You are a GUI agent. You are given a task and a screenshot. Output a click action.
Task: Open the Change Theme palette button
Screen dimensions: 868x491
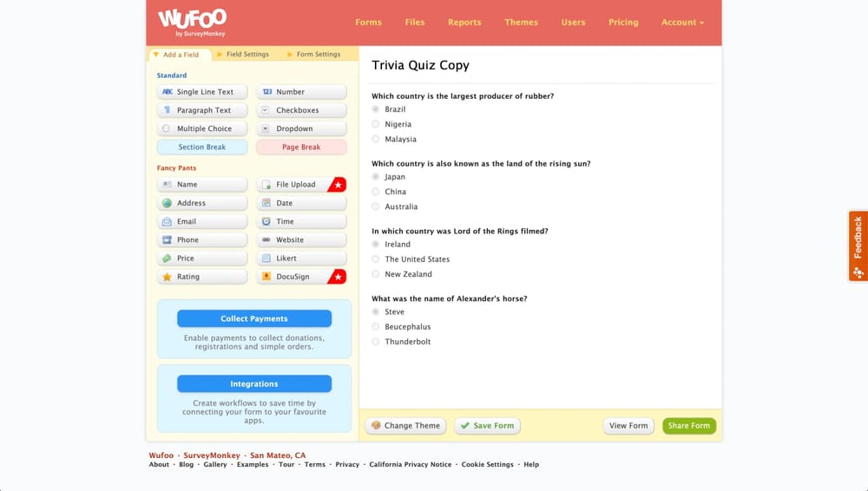point(405,426)
